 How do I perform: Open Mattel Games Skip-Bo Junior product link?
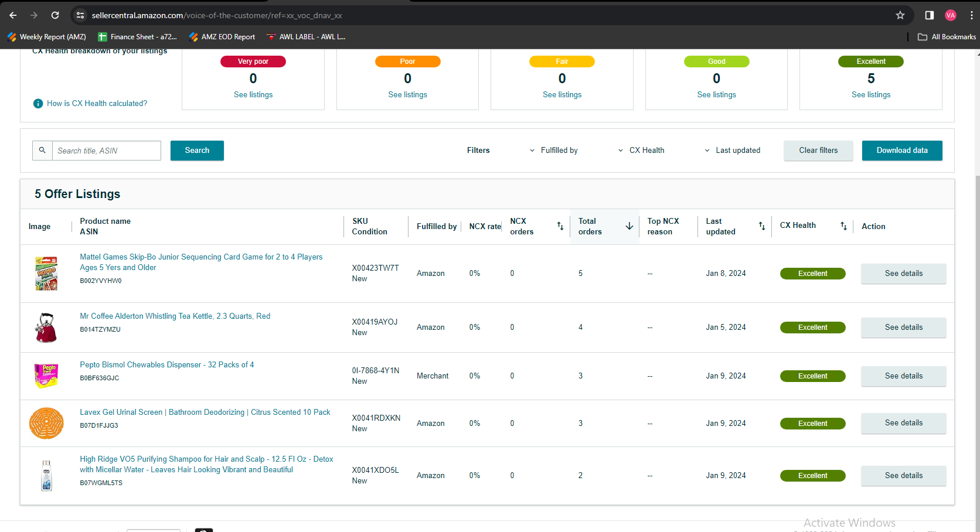201,262
